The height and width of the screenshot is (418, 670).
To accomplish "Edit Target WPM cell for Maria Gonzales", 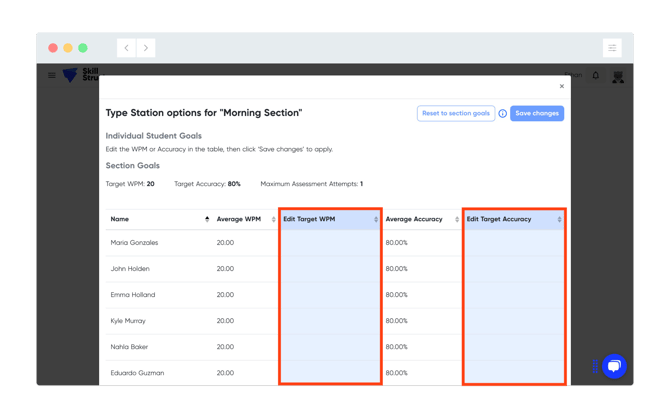I will (x=330, y=243).
